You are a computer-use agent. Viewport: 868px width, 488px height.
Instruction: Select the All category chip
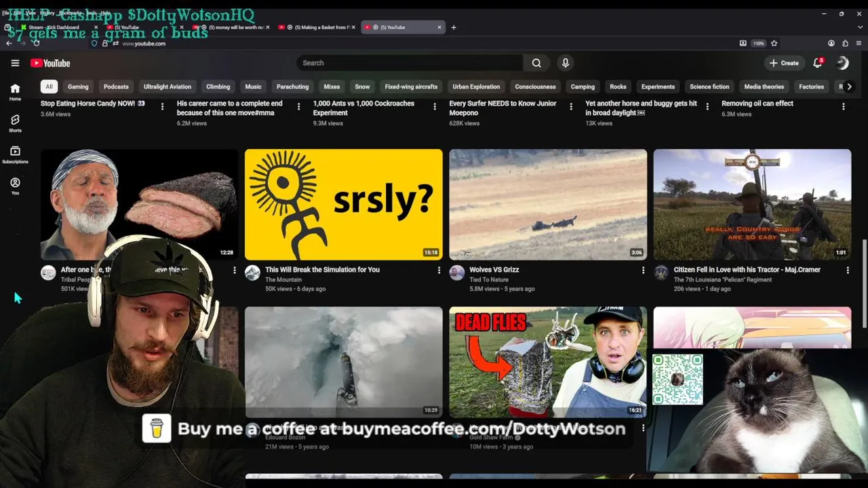pos(49,87)
